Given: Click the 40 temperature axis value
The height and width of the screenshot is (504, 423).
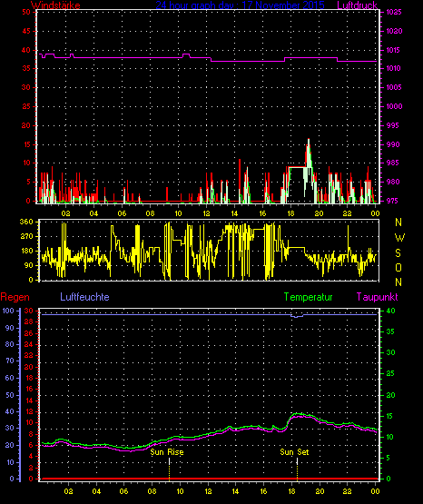Looking at the screenshot, I should [x=391, y=311].
